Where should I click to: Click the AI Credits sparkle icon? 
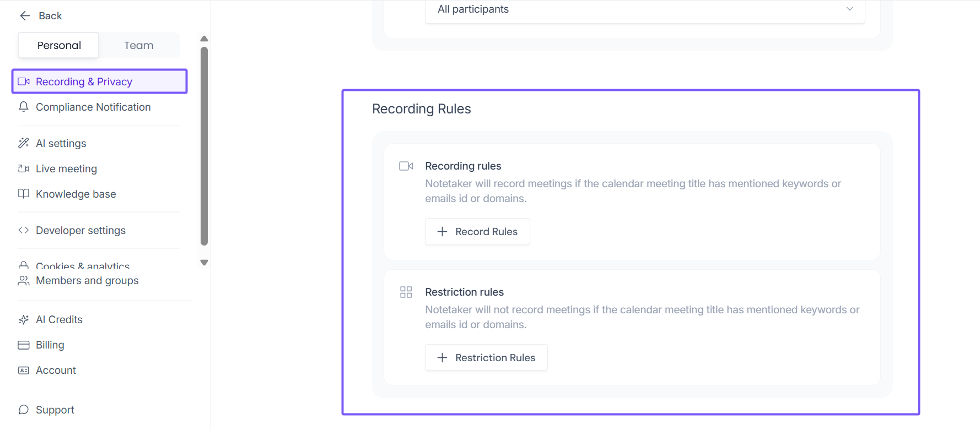point(24,319)
